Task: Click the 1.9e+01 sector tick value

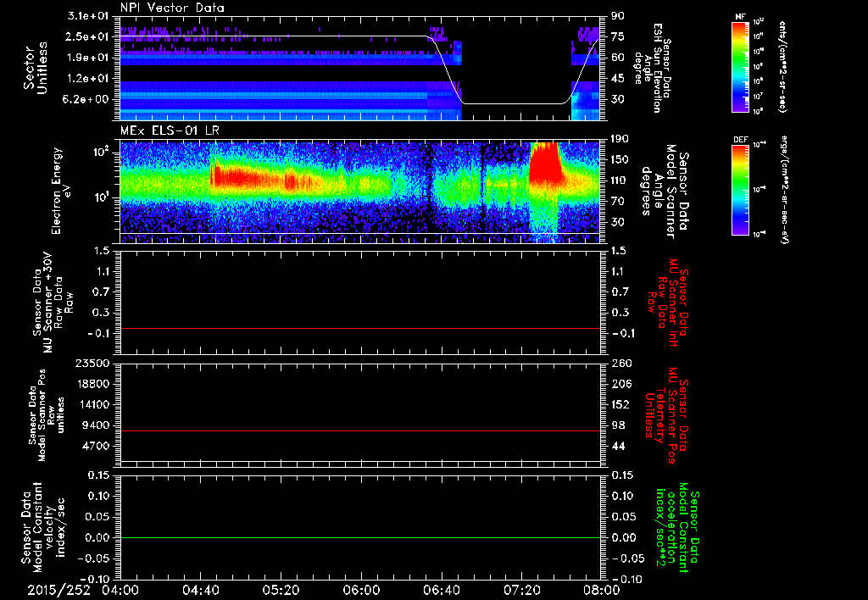Action: pos(88,58)
